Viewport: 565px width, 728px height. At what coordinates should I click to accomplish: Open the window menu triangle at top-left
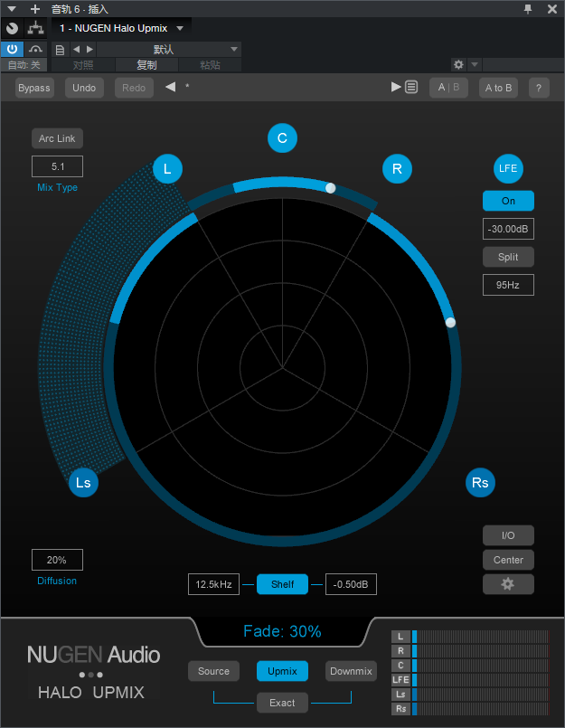click(12, 9)
